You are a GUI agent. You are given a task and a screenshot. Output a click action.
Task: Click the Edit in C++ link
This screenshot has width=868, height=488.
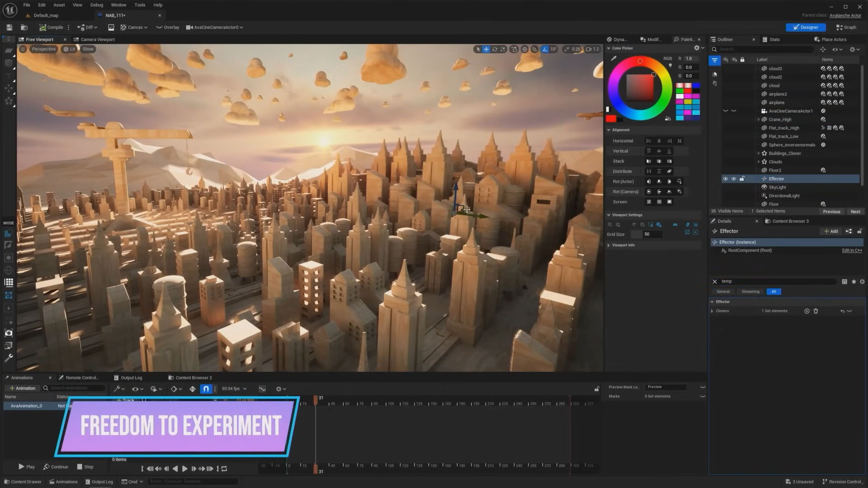pyautogui.click(x=851, y=250)
